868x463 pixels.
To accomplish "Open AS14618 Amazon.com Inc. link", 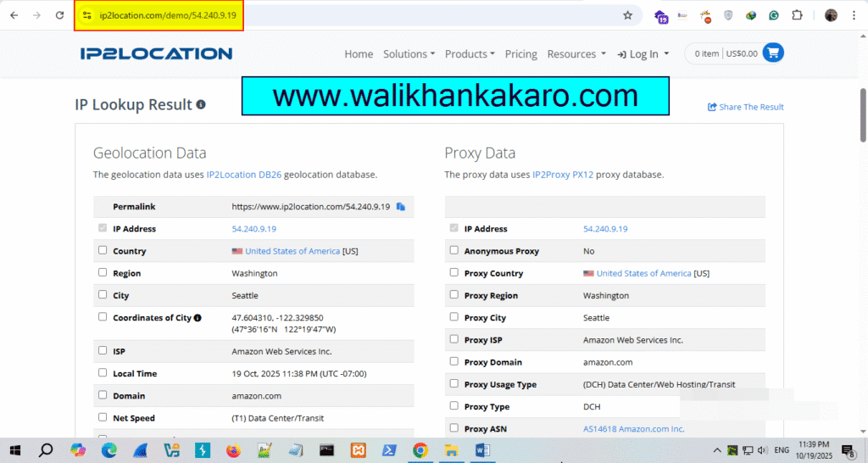I will click(x=634, y=429).
